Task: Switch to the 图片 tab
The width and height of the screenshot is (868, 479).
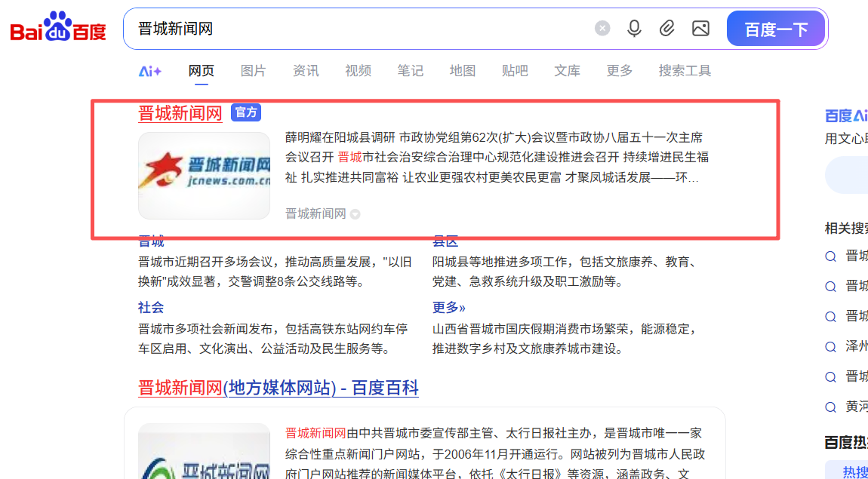Action: pos(253,70)
